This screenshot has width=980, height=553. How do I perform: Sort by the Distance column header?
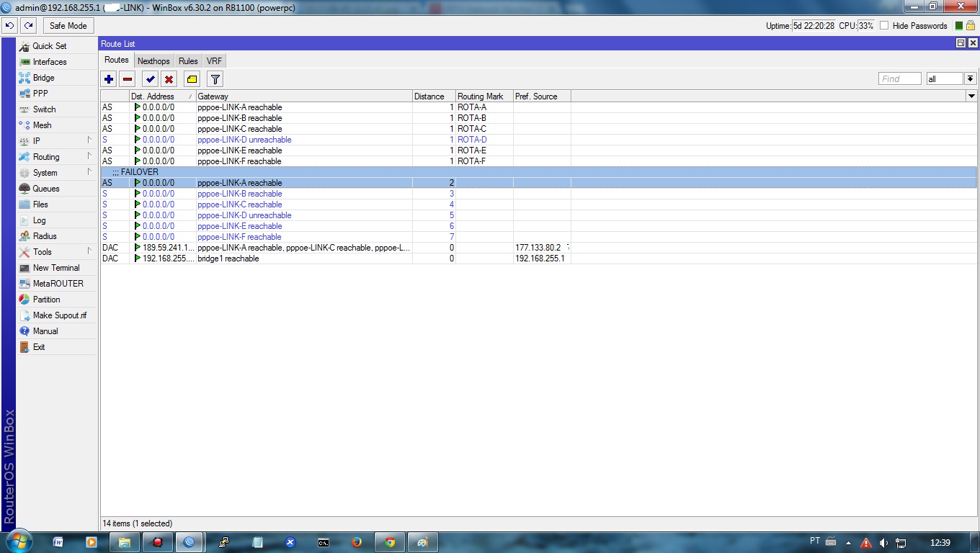[x=434, y=96]
